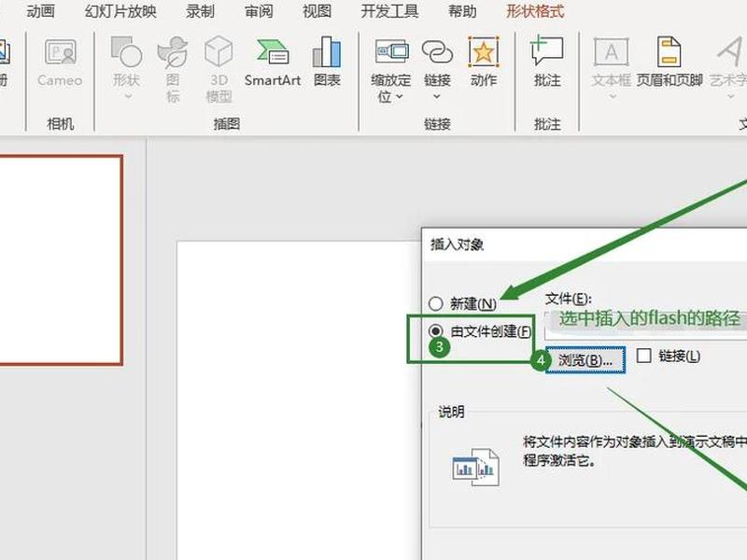This screenshot has width=747, height=560.
Task: Expand the 形状 dropdown arrow
Action: coord(127,97)
